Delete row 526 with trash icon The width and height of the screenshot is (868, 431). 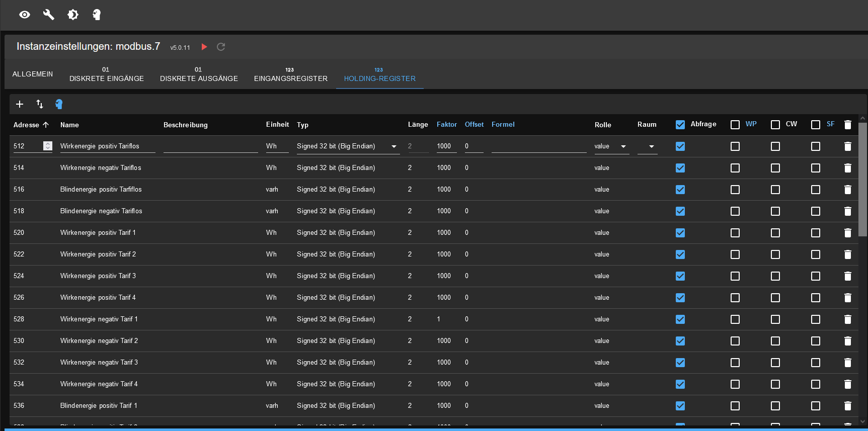click(848, 298)
